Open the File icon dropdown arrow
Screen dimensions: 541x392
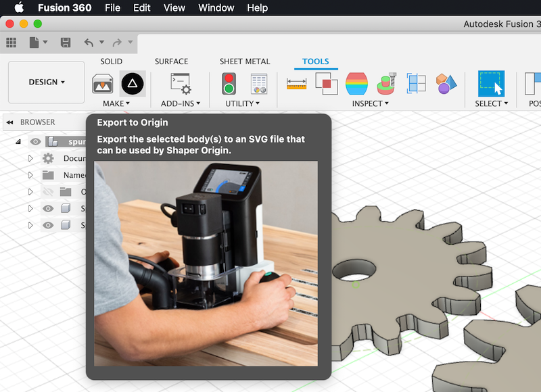[x=45, y=43]
